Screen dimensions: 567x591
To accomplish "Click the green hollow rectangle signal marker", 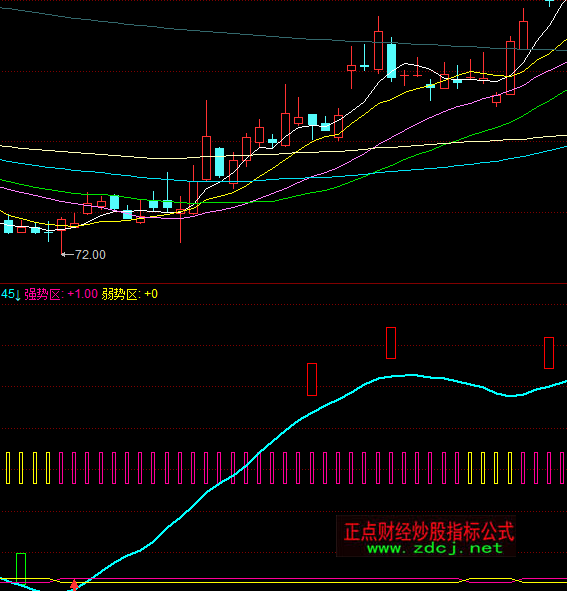I will point(21,568).
